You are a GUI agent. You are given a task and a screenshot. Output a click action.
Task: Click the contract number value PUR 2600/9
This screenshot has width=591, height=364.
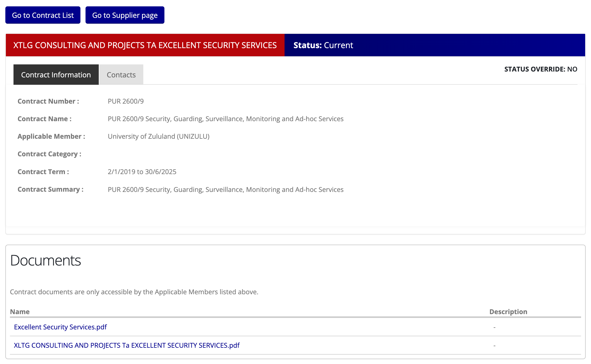[126, 101]
